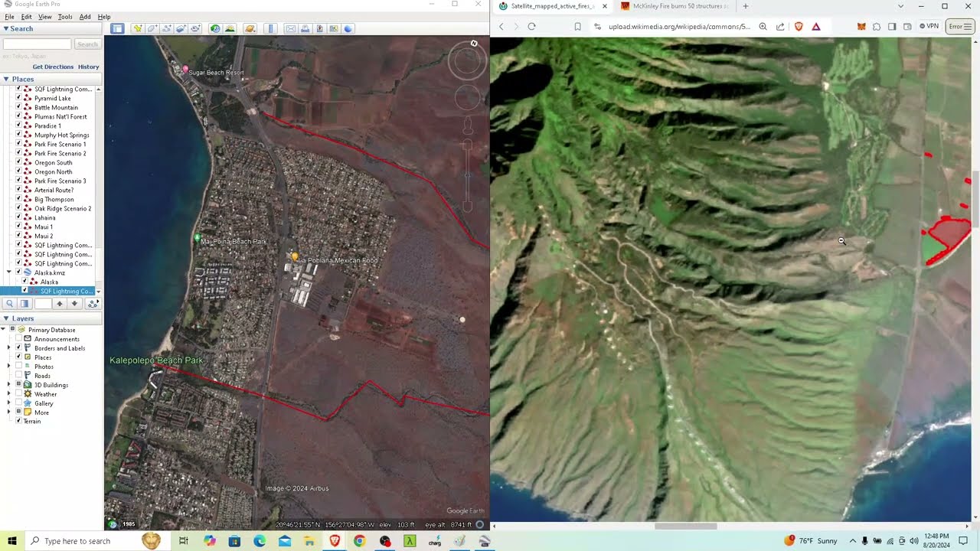The height and width of the screenshot is (551, 980).
Task: Check the Announcements layer checkbox
Action: pos(19,339)
